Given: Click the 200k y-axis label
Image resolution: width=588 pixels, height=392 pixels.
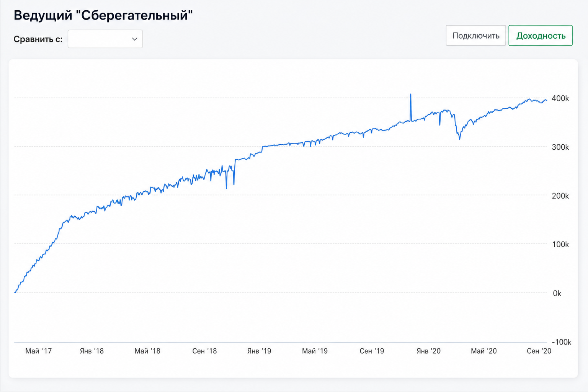Looking at the screenshot, I should click(x=560, y=196).
